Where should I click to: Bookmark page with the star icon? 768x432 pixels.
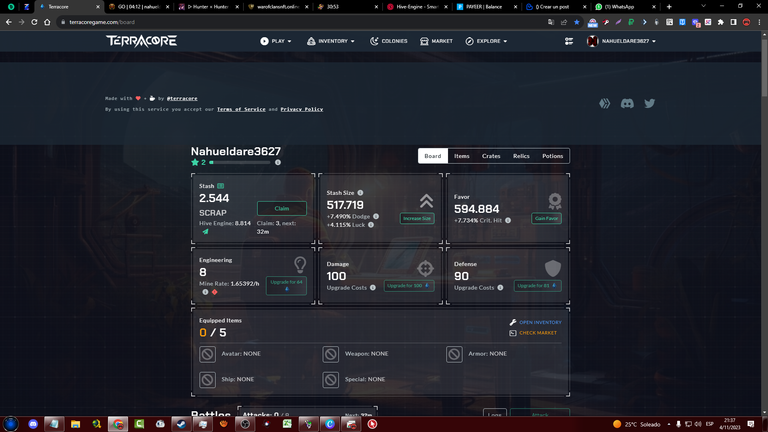point(576,22)
